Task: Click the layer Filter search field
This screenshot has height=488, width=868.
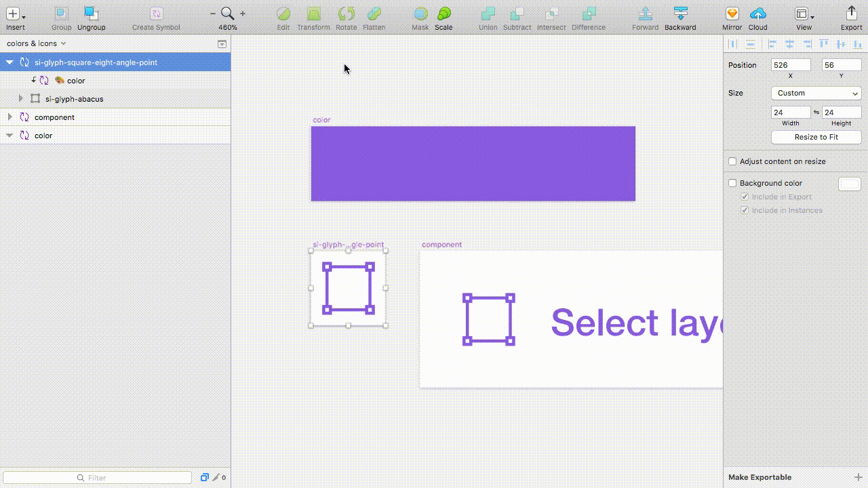Action: coord(98,478)
